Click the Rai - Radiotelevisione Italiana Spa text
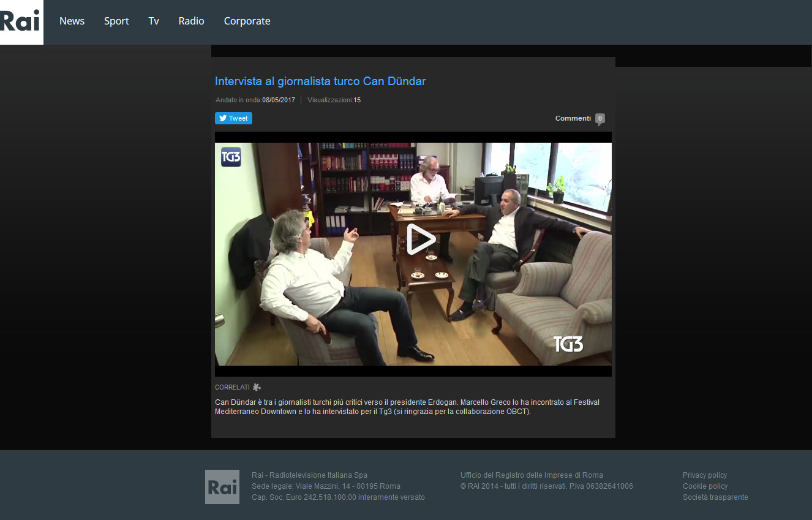 (309, 475)
